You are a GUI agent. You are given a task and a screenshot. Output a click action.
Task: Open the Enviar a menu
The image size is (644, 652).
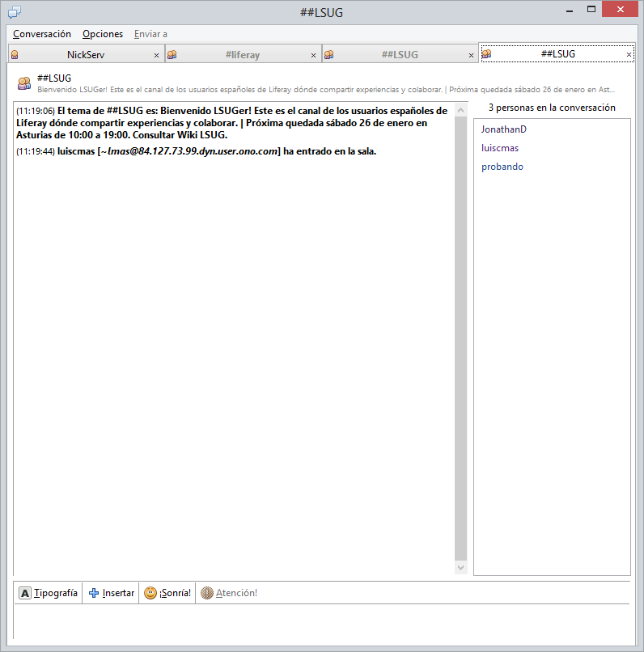(x=150, y=34)
